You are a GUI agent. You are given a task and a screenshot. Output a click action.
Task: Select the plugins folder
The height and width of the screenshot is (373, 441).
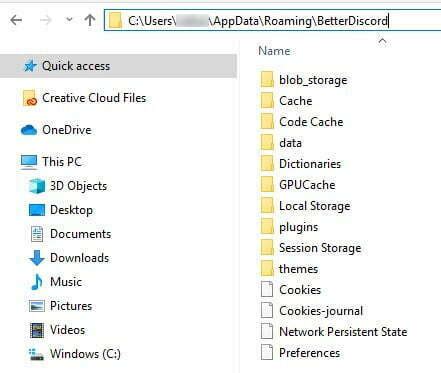tap(299, 227)
